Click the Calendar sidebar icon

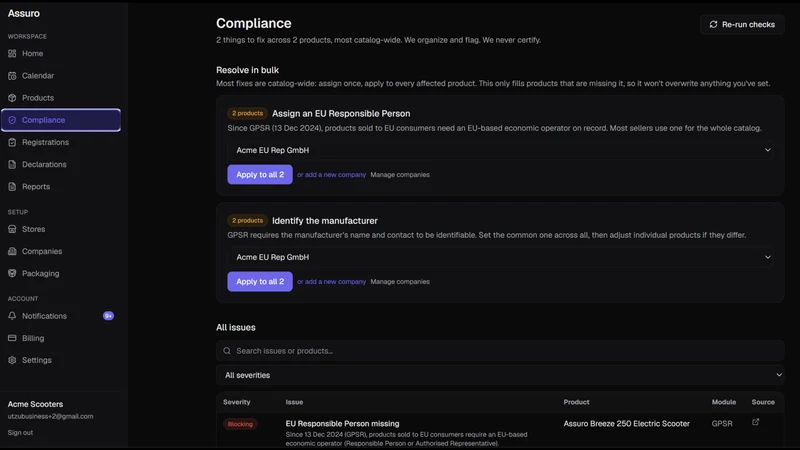click(x=12, y=76)
